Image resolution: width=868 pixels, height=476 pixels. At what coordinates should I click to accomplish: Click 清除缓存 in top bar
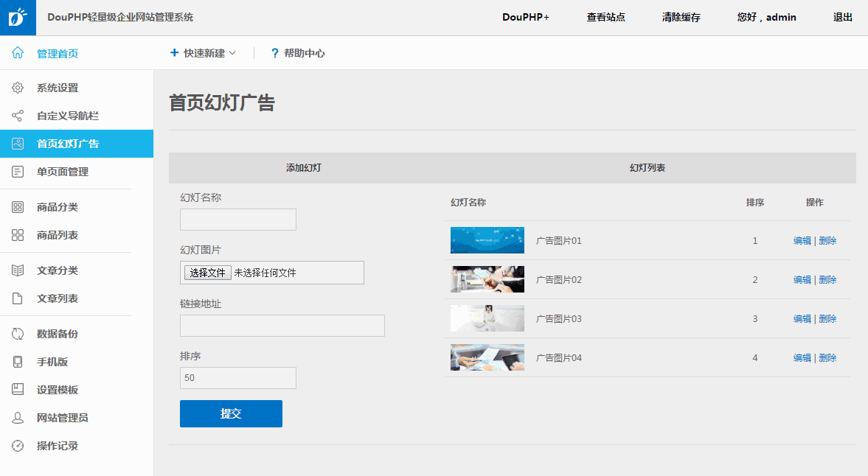click(681, 17)
